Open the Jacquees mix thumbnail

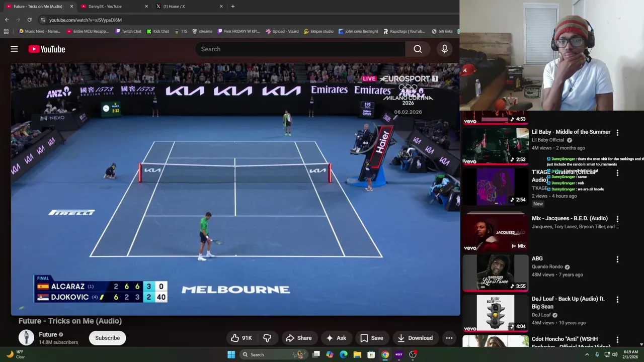tap(495, 233)
